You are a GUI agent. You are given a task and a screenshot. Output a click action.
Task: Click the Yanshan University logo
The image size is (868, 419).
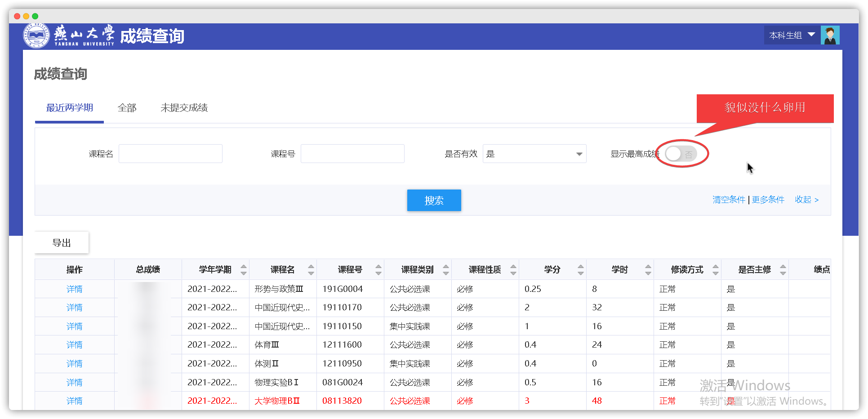coord(37,35)
